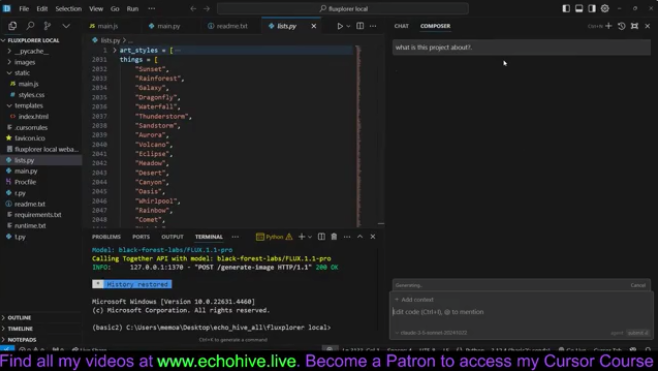Start a new composer with plus icon
658x371 pixels.
point(608,26)
